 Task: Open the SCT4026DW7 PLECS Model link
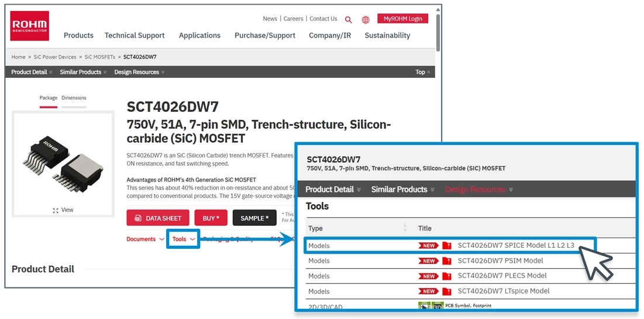502,276
